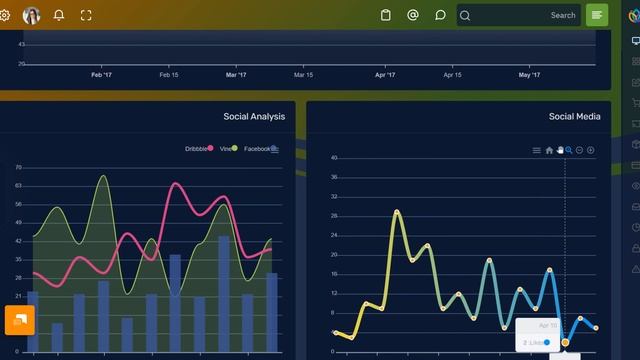Open the clipboard tasks icon
The width and height of the screenshot is (640, 360).
(385, 15)
